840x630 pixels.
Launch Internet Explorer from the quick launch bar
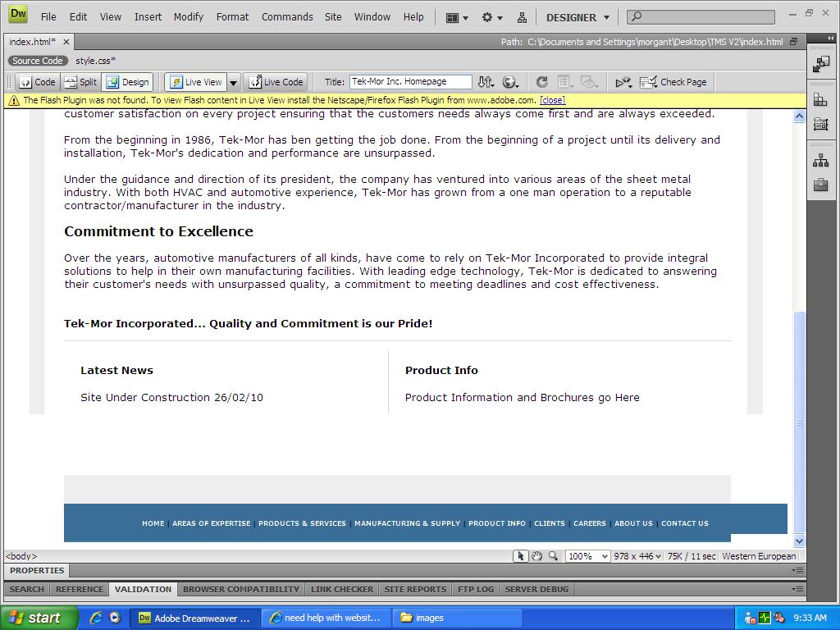(97, 618)
